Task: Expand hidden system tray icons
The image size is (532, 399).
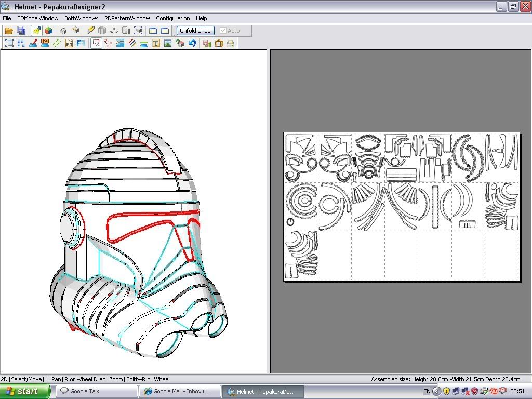Action: point(437,392)
